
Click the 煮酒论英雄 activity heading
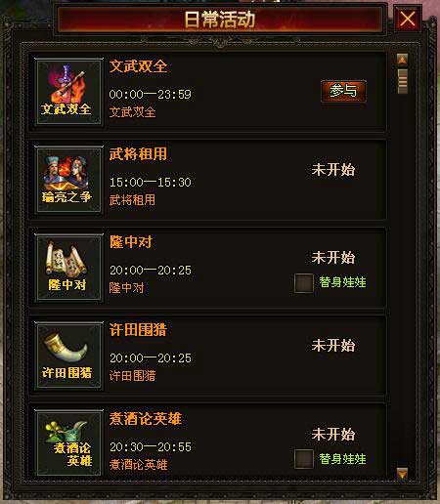point(146,418)
